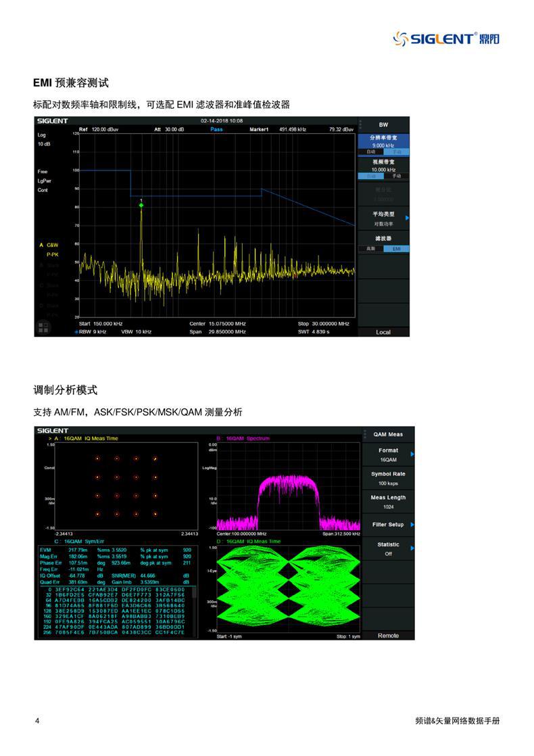Click the drag handle dots beside QAM Meas

[364, 434]
